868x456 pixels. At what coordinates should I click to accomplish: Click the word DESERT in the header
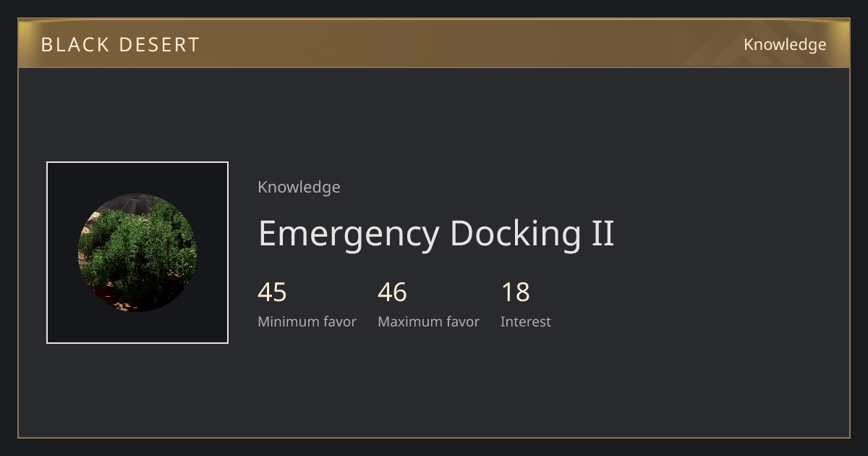158,45
